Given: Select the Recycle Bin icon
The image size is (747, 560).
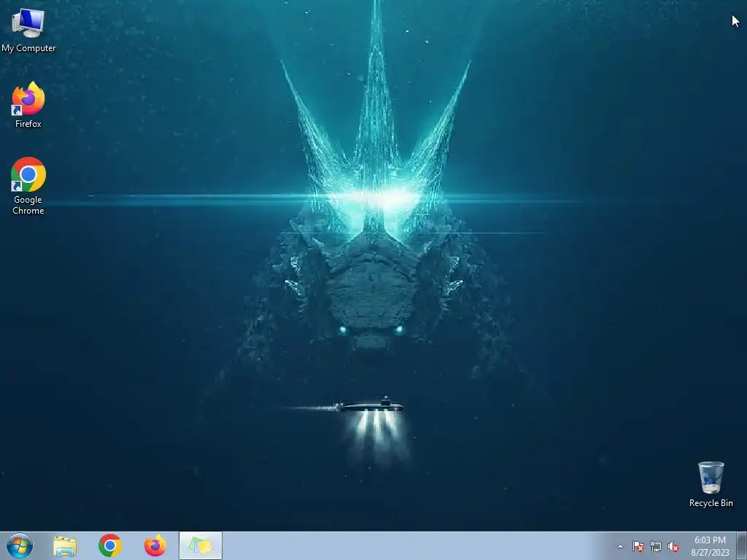Looking at the screenshot, I should [x=711, y=484].
